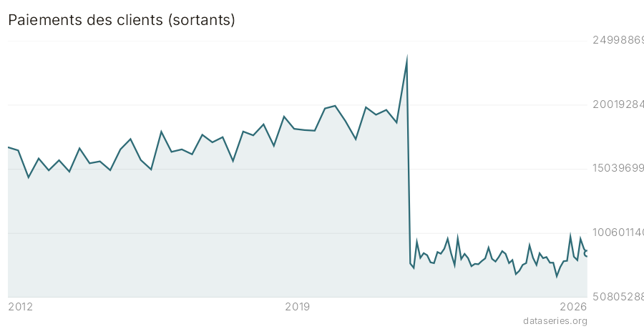Open the dataseries.org source link
Screen dimensions: 644x329
coord(555,320)
